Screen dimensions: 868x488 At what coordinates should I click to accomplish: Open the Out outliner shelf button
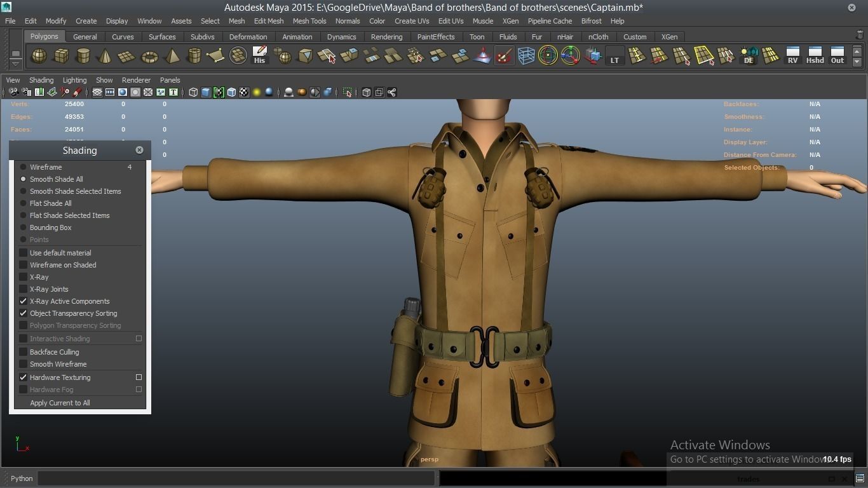837,56
